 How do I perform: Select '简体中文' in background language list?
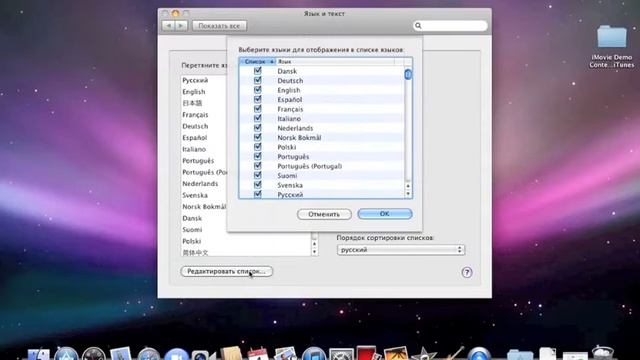(x=195, y=252)
